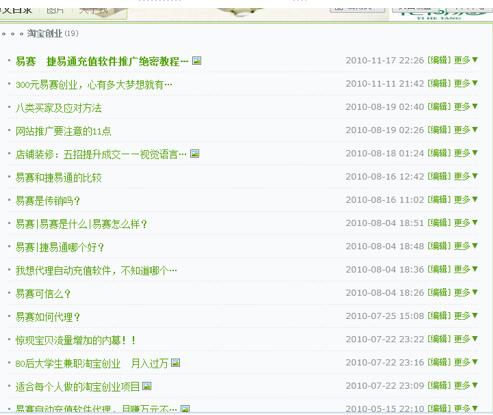Click timestamp 2010-07-25 15:08
The image size is (493, 415).
pos(385,316)
